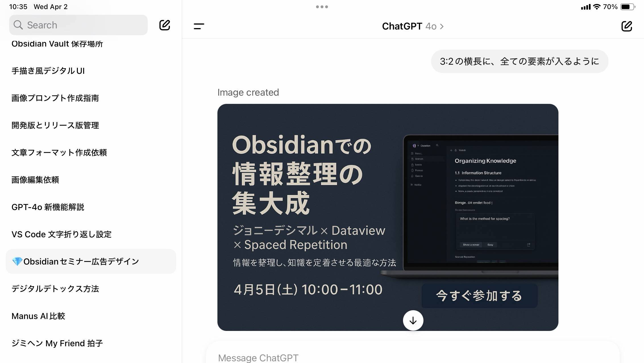Click the search magnifier icon
The height and width of the screenshot is (363, 644).
[x=18, y=25]
